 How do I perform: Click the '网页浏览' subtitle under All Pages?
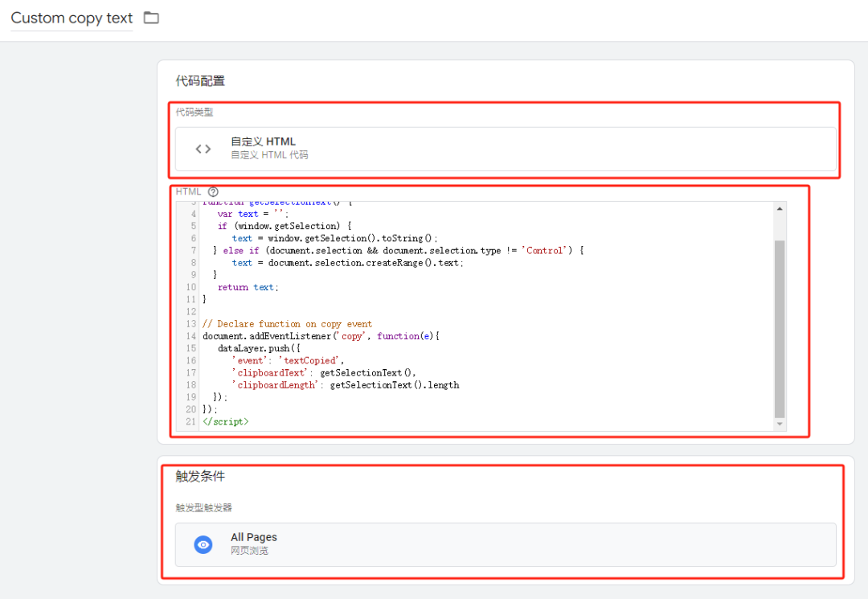tap(250, 551)
